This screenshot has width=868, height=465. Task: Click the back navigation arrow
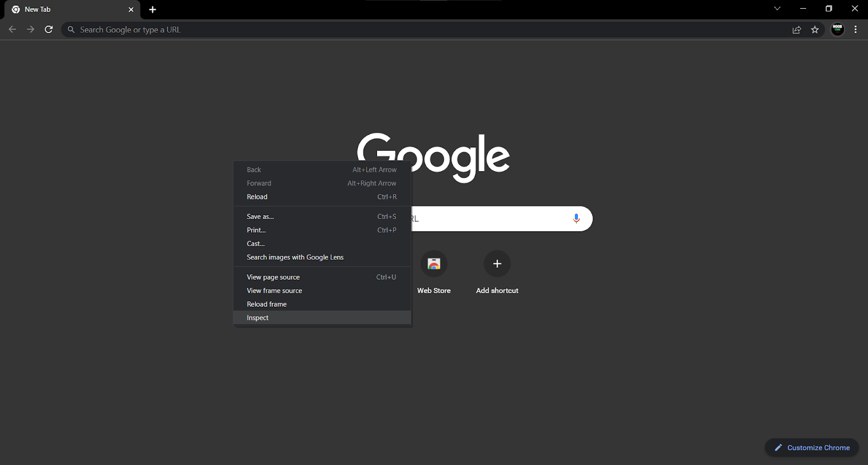[12, 30]
